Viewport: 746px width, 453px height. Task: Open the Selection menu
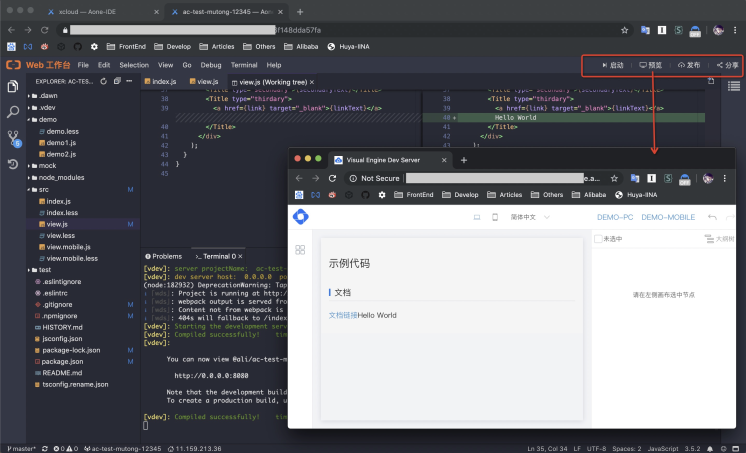click(x=134, y=65)
